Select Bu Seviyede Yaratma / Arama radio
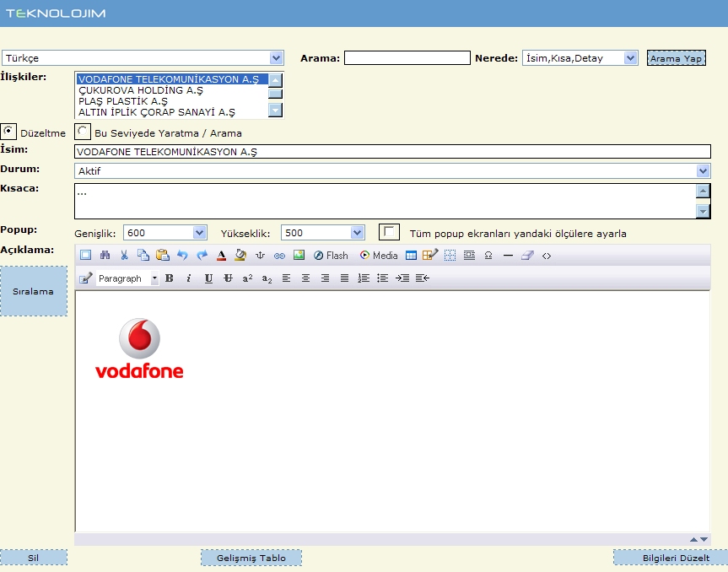The width and height of the screenshot is (728, 572). (x=82, y=132)
